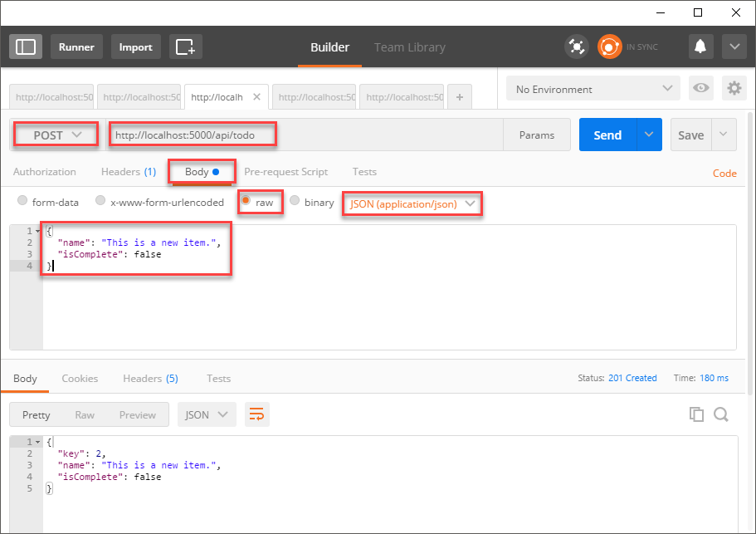The width and height of the screenshot is (756, 534).
Task: Choose the binary body type
Action: (x=295, y=202)
